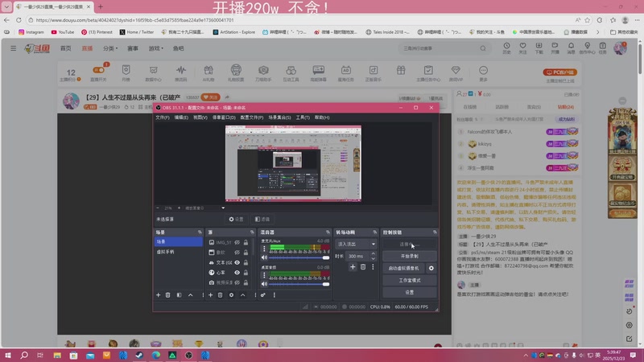Zoom in the OBS preview with plus
Viewport: 644px width, 362px height.
[x=179, y=208]
